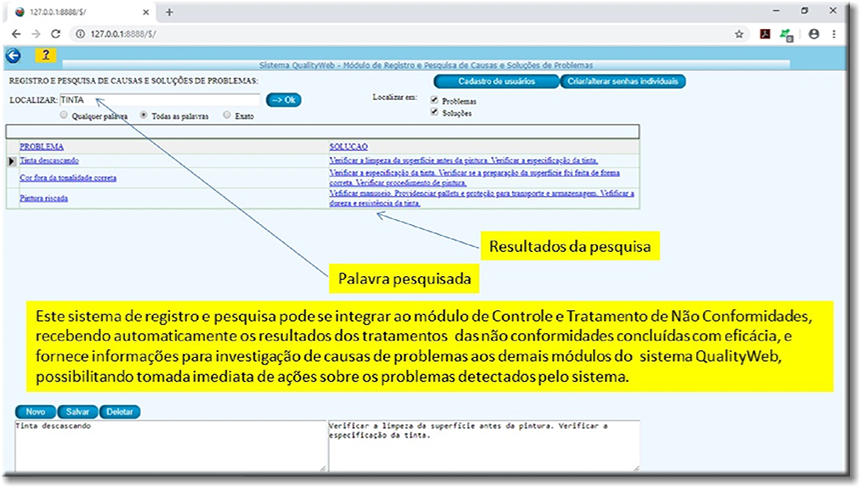Open the Pintura riscada problem link

click(44, 198)
